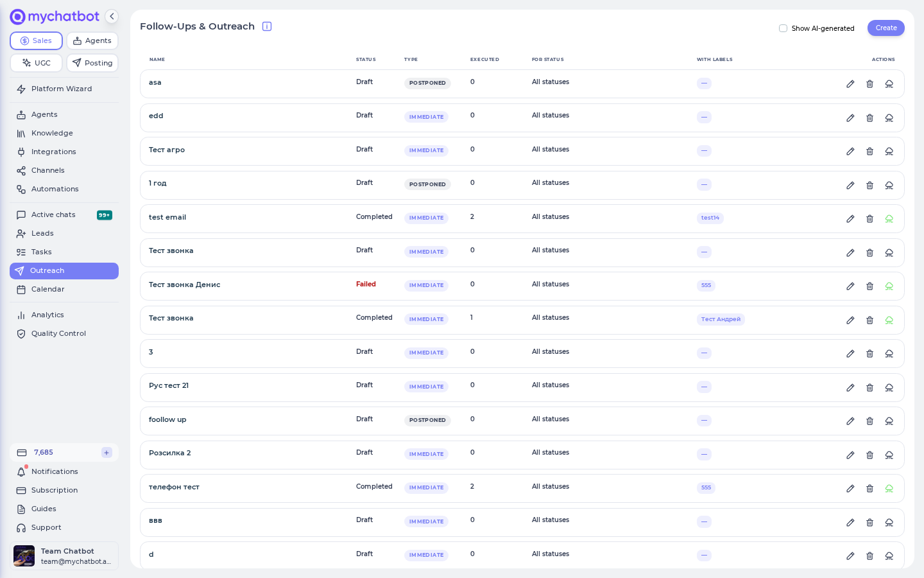This screenshot has width=924, height=578.
Task: Click green chat icon for телефон тест
Action: (889, 489)
